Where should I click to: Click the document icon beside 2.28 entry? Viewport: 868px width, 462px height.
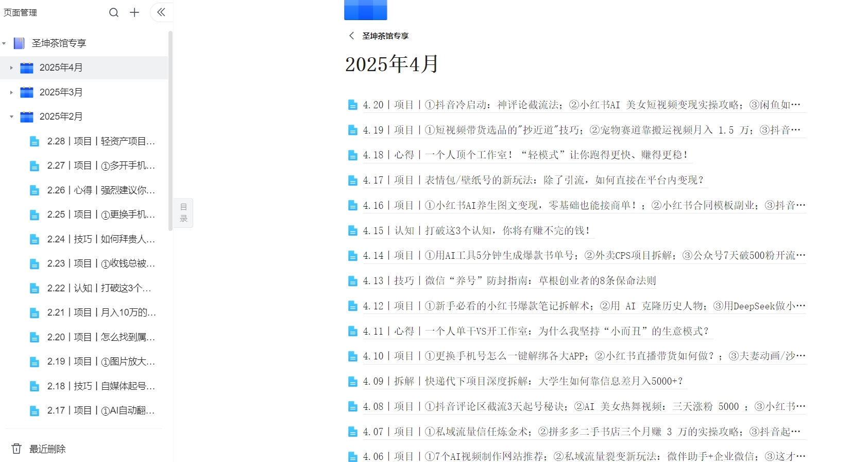35,141
